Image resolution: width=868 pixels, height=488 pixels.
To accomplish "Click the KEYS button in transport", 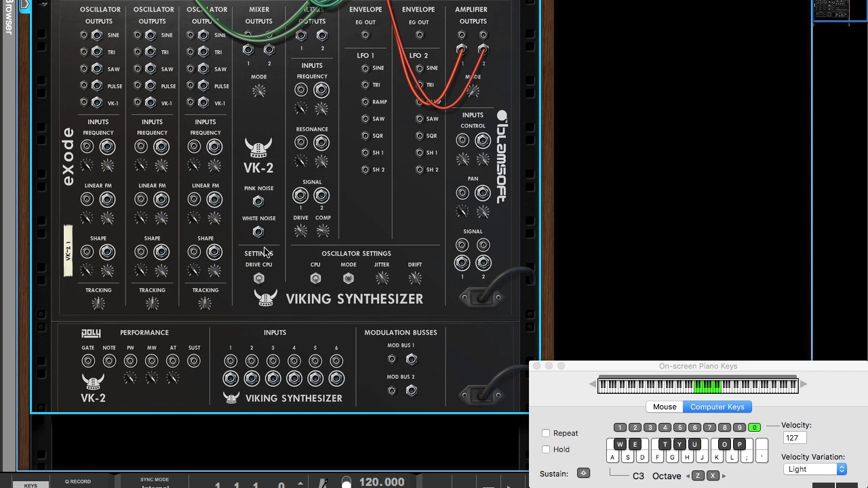I will 31,485.
